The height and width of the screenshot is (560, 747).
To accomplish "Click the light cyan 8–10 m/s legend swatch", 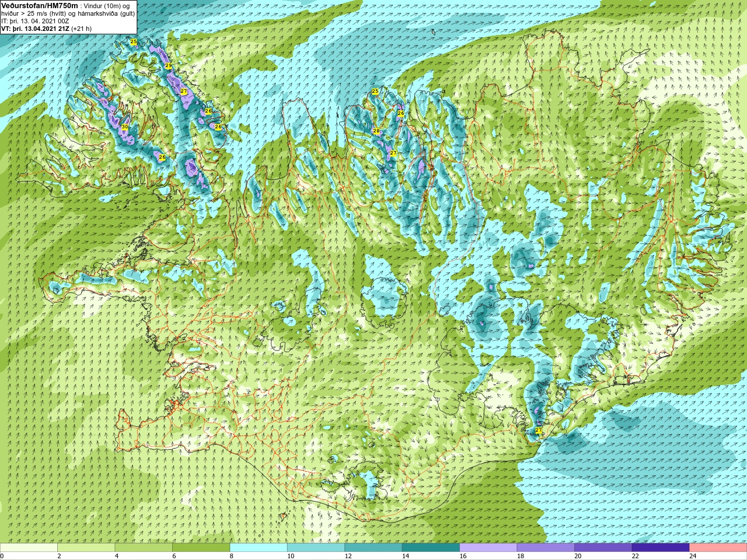I will click(259, 548).
